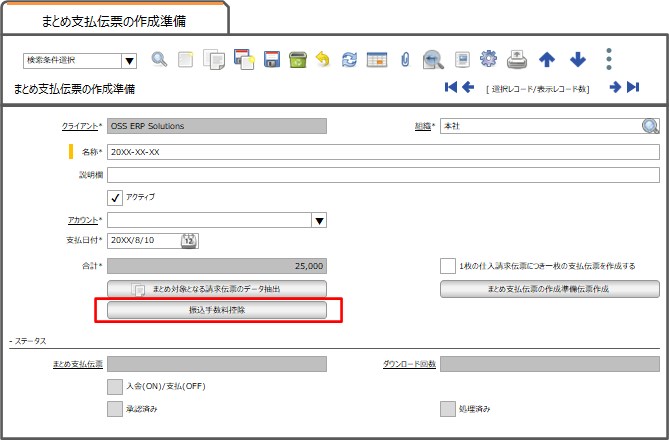
Task: Toggle grid view table icon
Action: tap(377, 59)
